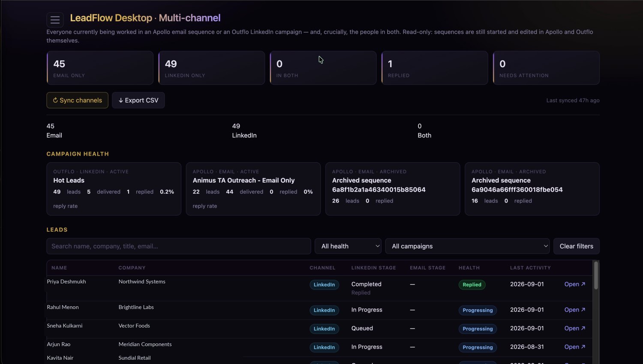
Task: Open the Hot Leads campaign card
Action: pos(114,189)
